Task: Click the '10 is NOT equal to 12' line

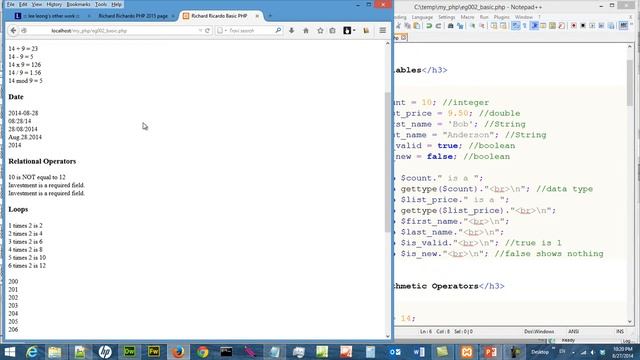Action: (37, 177)
